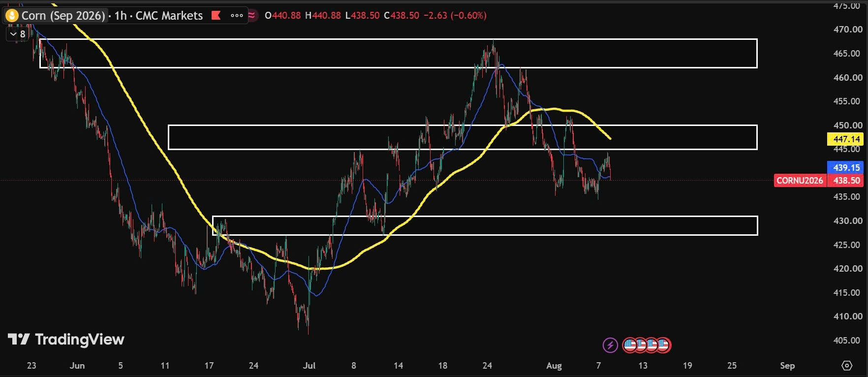Click the 11 date label on the time axis
The height and width of the screenshot is (377, 868).
tap(165, 366)
